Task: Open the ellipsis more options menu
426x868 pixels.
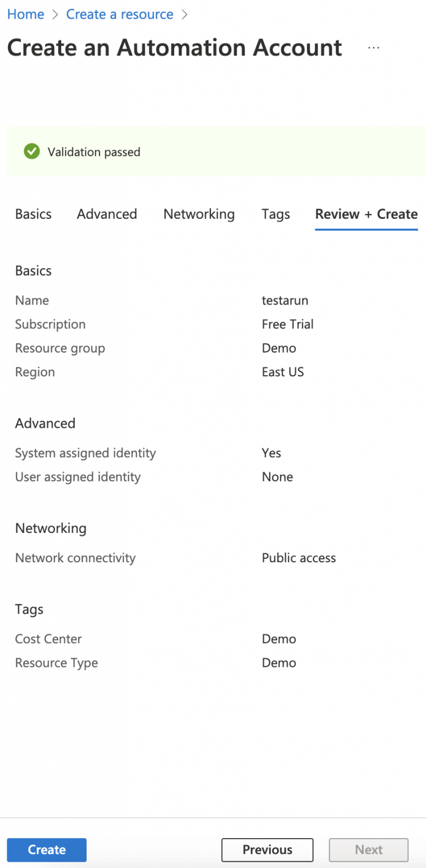Action: tap(373, 48)
